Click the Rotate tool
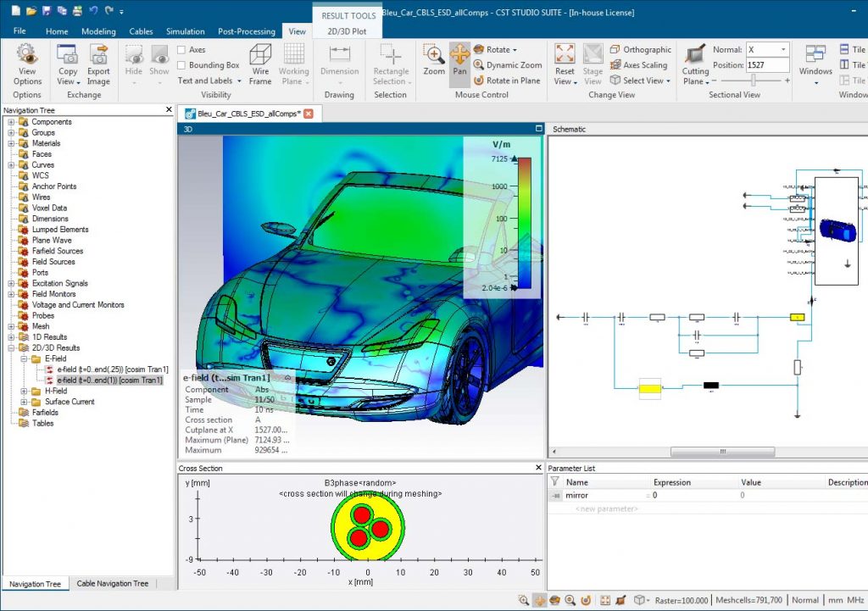This screenshot has width=868, height=611. 495,49
